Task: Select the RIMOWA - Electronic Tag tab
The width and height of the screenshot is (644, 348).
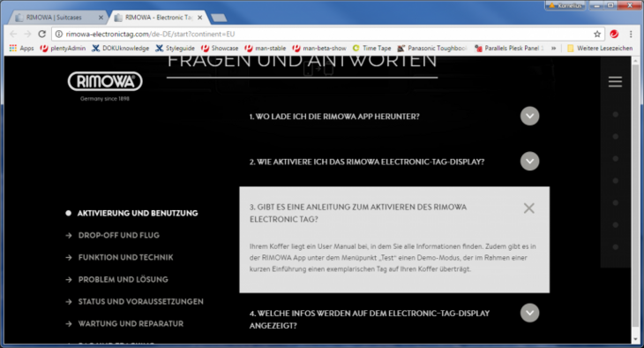Action: coord(158,18)
